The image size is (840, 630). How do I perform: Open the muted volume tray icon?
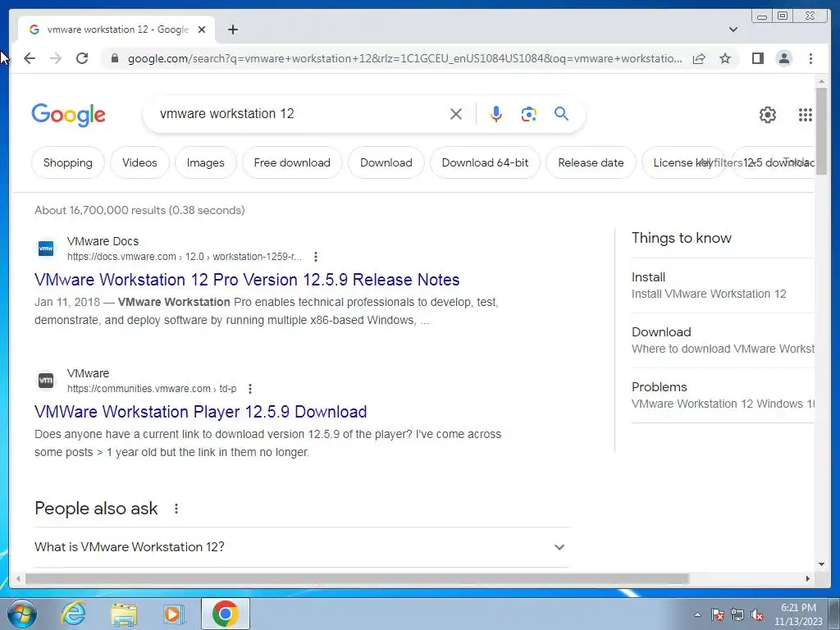click(757, 614)
